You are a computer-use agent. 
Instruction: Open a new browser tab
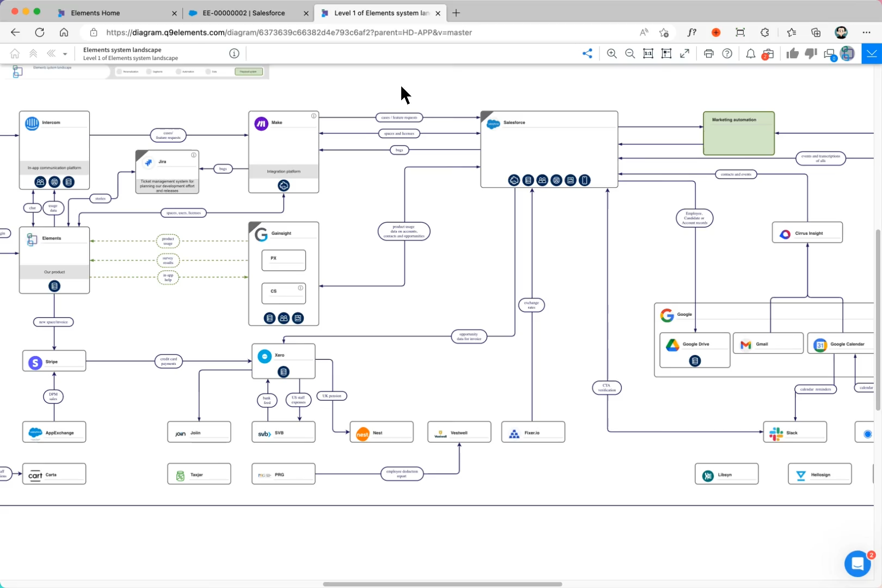456,13
